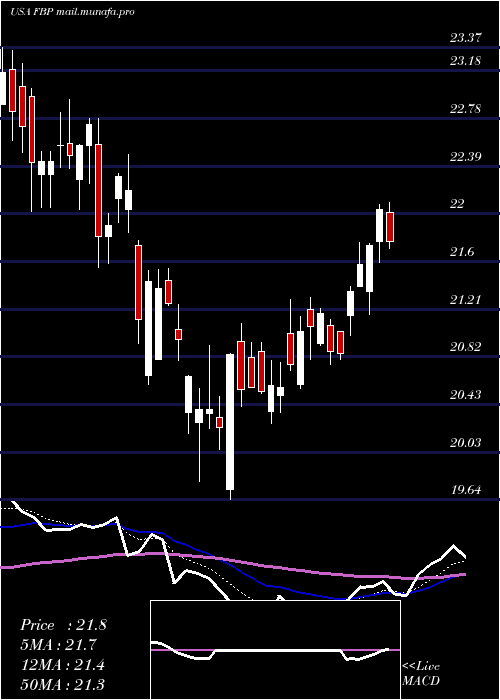Click the 5MA : 21.7 value
This screenshot has width=500, height=700.
click(x=59, y=645)
